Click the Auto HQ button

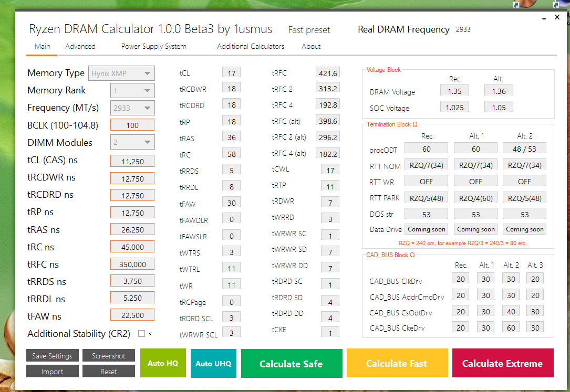[x=163, y=363]
